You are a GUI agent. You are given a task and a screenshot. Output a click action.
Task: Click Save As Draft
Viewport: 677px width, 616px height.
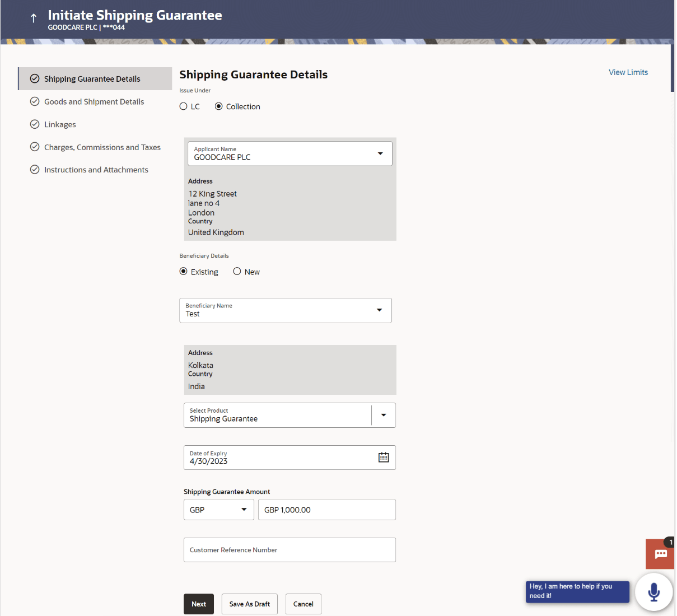[249, 604]
